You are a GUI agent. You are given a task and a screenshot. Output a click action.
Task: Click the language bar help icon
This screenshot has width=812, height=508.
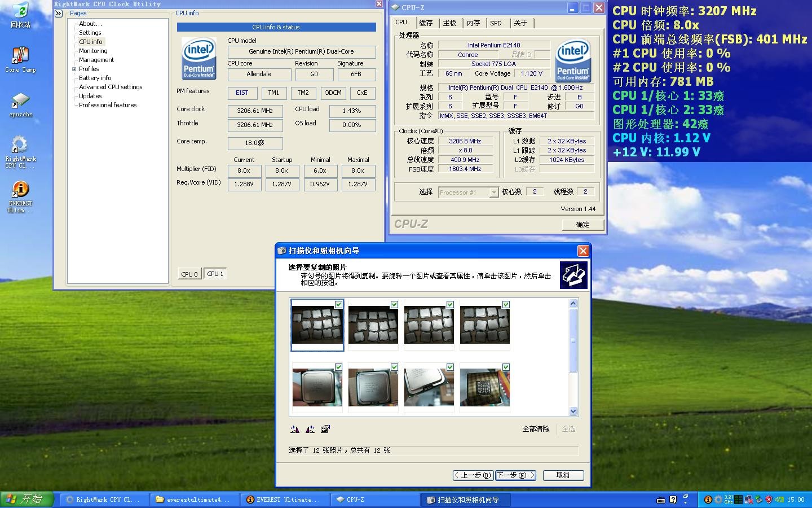click(x=673, y=500)
